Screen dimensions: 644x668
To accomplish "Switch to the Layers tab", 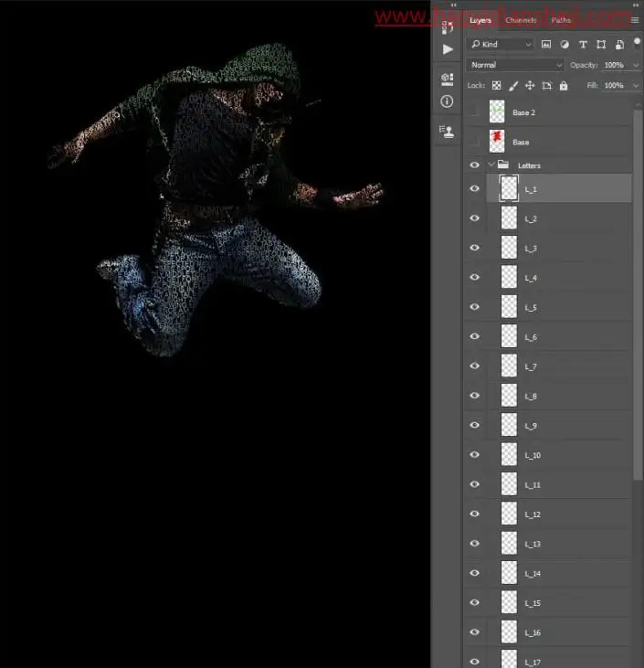I will (x=480, y=20).
